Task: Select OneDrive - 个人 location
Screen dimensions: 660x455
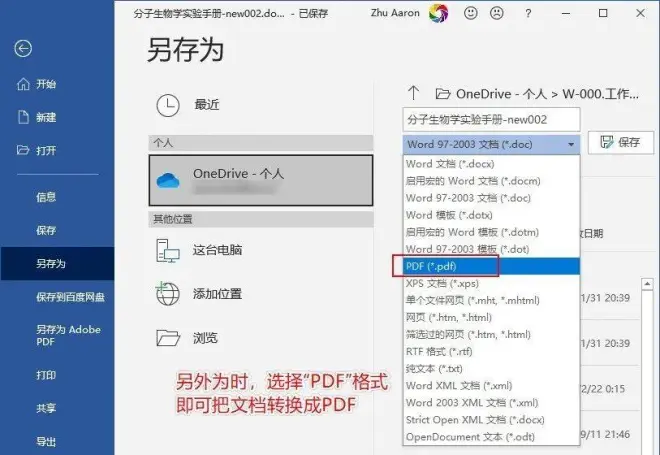Action: [261, 180]
